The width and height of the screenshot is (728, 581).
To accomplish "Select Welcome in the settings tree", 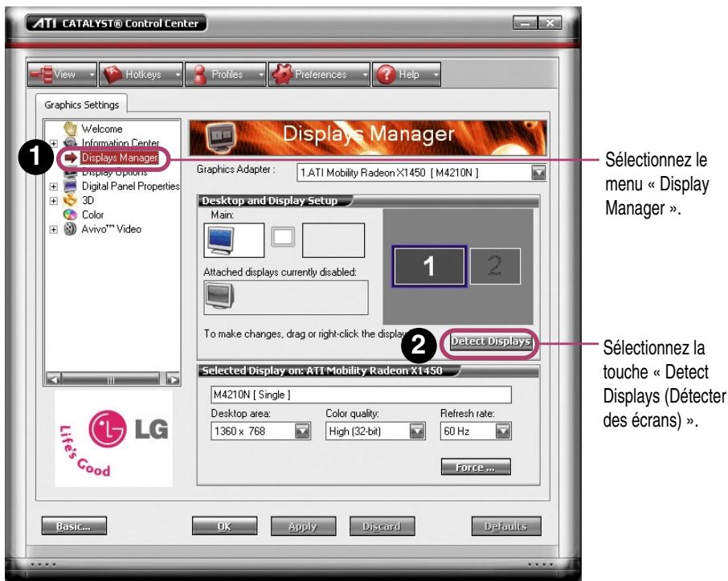I will coord(102,129).
